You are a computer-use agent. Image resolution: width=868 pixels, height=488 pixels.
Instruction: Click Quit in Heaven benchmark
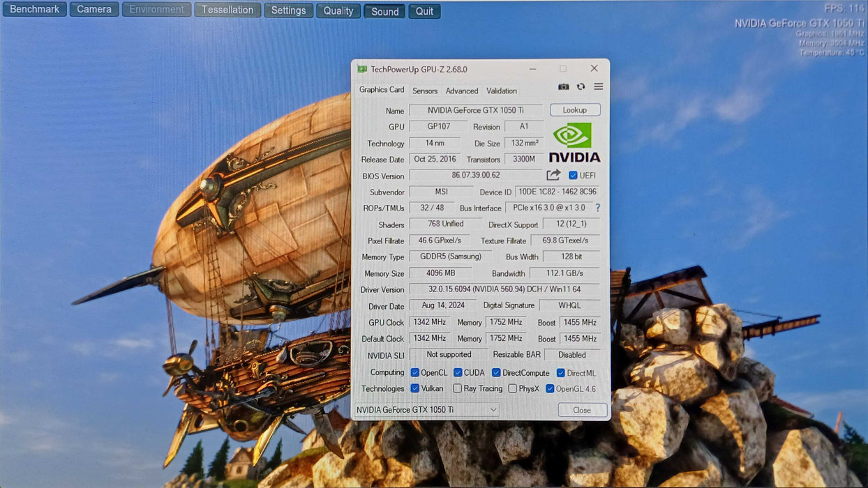pos(424,11)
